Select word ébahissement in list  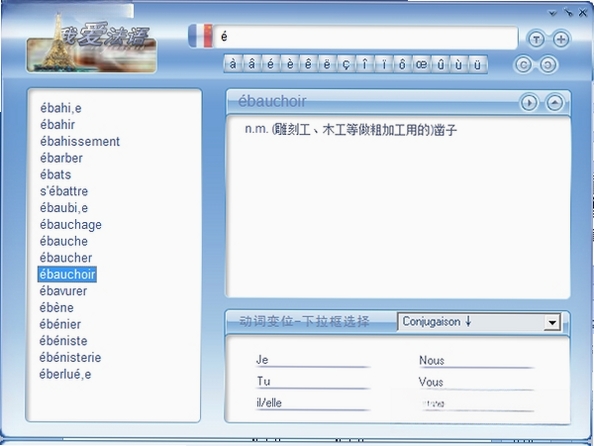point(80,141)
